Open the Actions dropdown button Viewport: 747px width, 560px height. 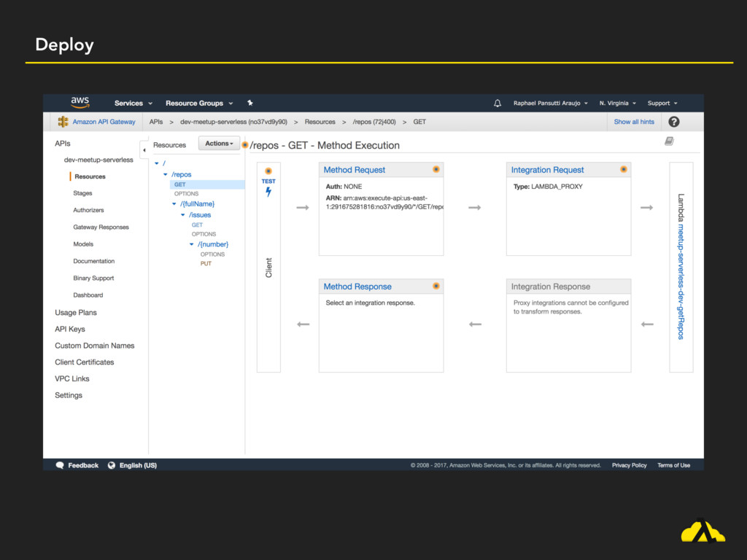click(x=219, y=144)
